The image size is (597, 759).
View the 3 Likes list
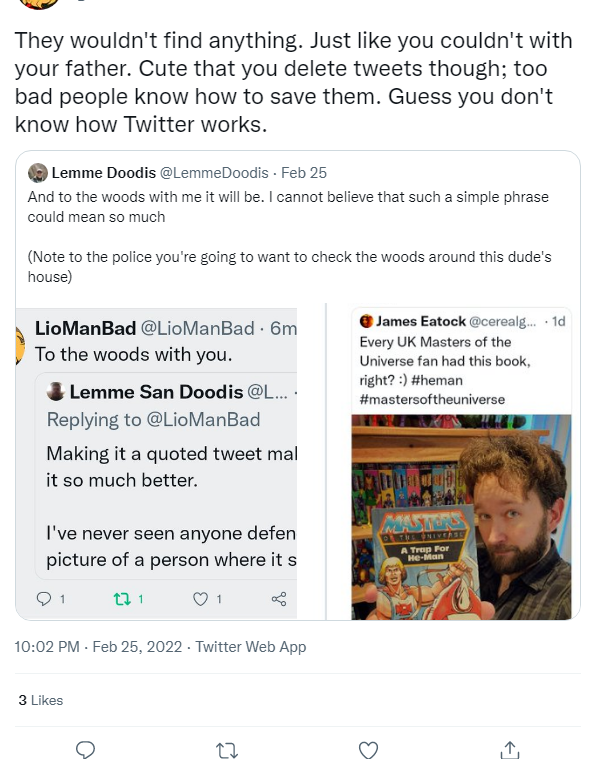(41, 700)
